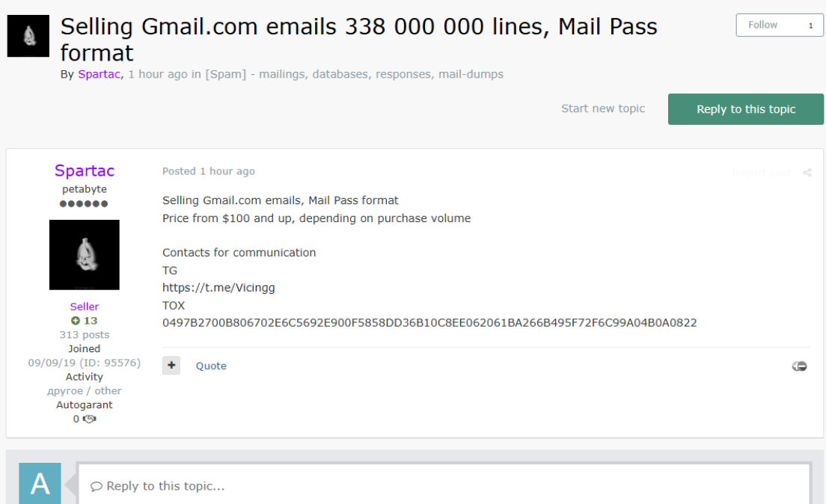Open the Spartac profile link in the byline
The image size is (826, 504).
[x=99, y=74]
